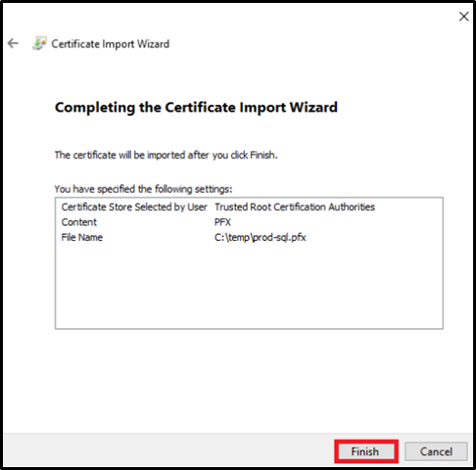476x470 pixels.
Task: Cancel the certificate import
Action: click(436, 451)
